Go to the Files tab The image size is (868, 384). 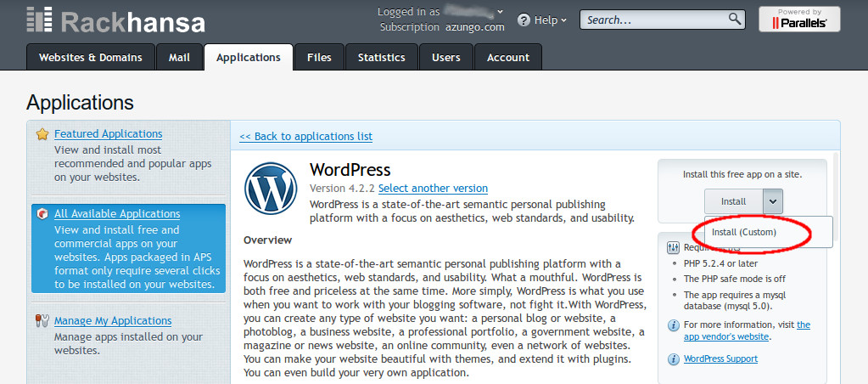(319, 58)
